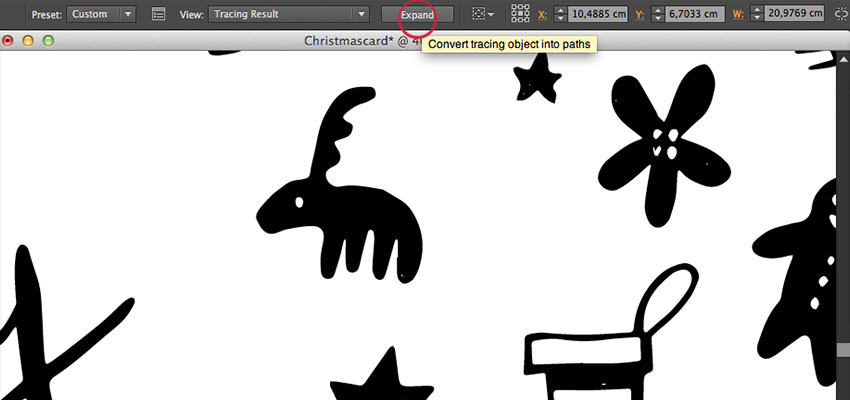Click the Y value stepper arrows
This screenshot has width=850, height=400.
click(657, 15)
